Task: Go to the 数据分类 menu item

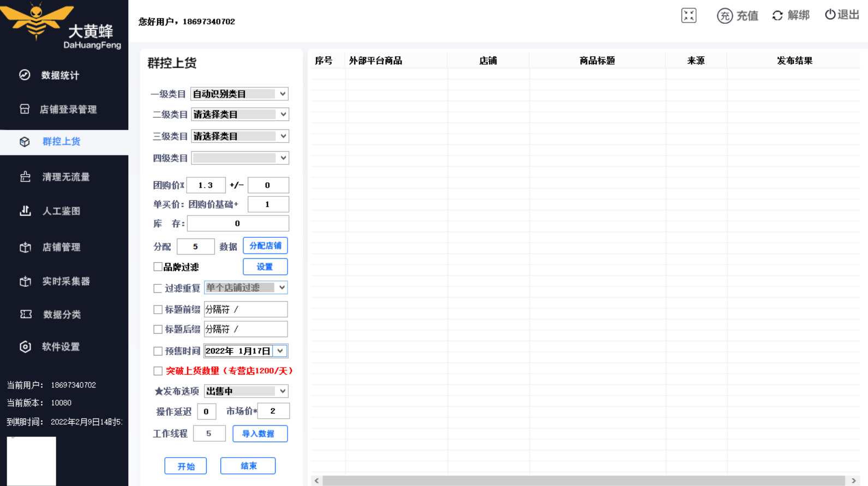Action: [62, 314]
